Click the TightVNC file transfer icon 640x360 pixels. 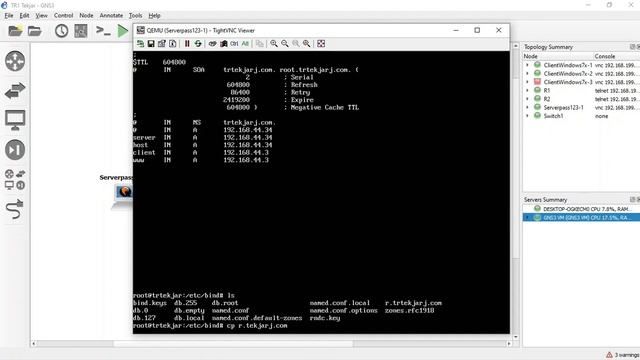click(260, 44)
